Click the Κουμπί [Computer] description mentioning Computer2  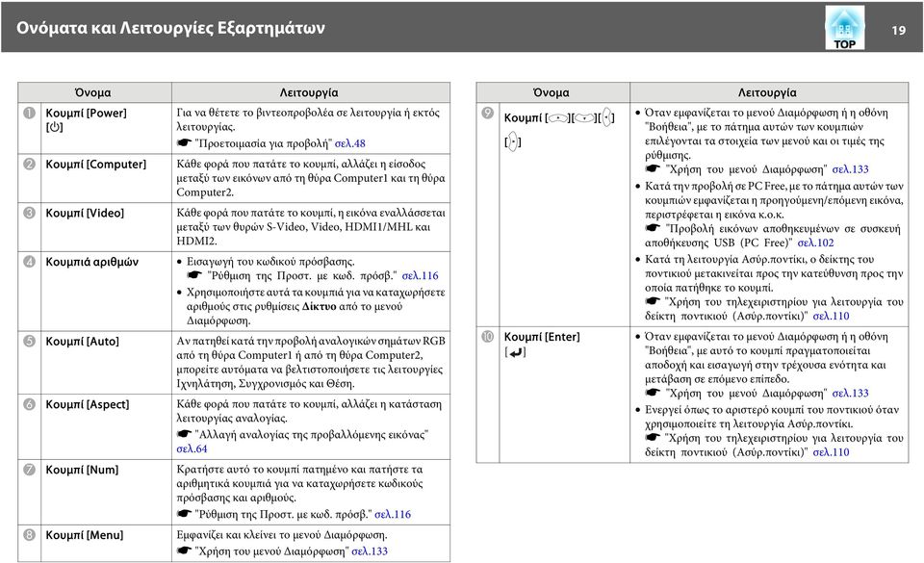click(311, 178)
